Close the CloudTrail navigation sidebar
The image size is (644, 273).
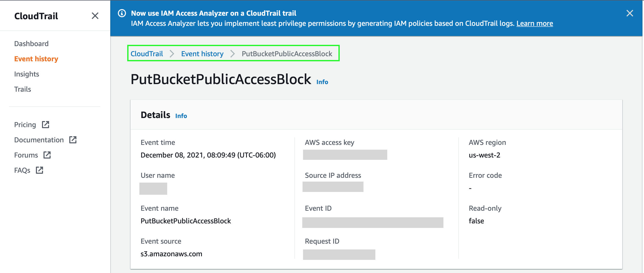coord(95,16)
